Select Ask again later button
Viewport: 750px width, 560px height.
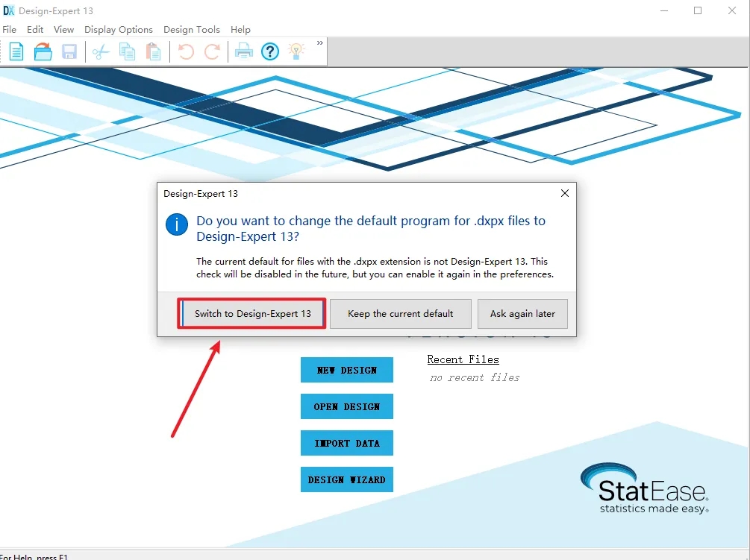[x=522, y=314]
